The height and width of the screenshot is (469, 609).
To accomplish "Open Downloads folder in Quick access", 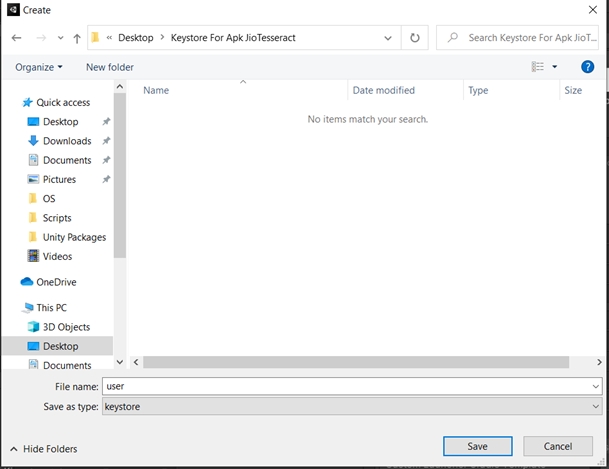I will pyautogui.click(x=66, y=141).
